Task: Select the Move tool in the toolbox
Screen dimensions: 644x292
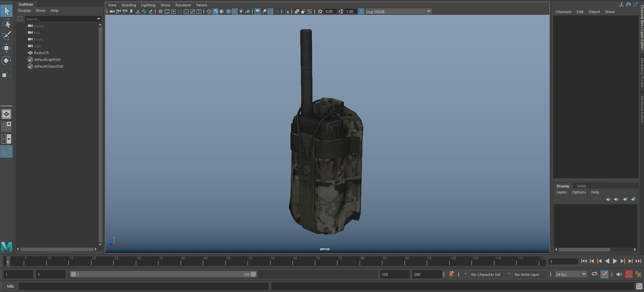Action: click(x=6, y=48)
